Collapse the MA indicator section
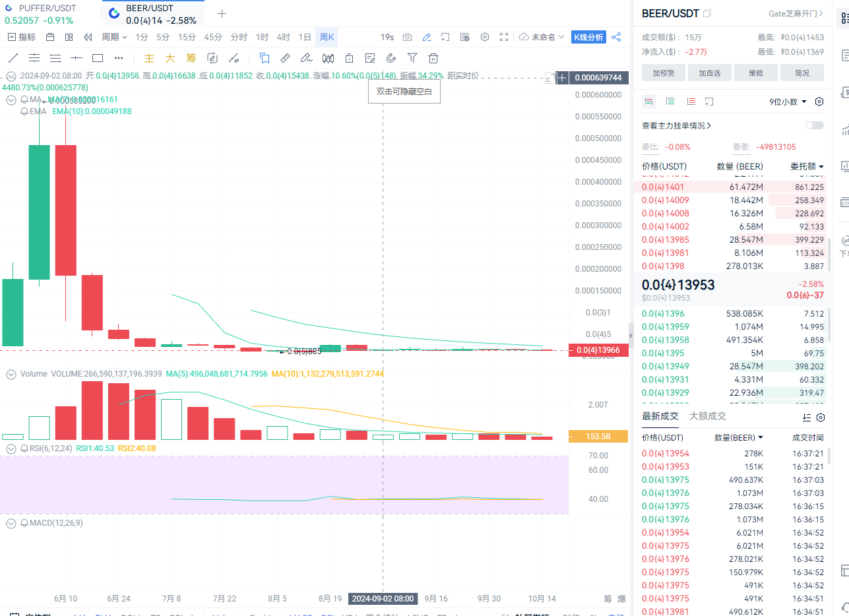Image resolution: width=849 pixels, height=616 pixels. tap(11, 100)
